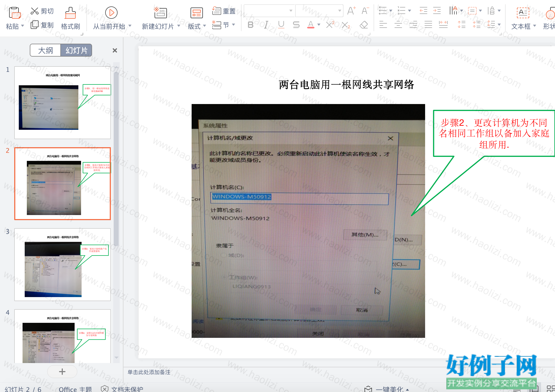Align text right

(413, 25)
